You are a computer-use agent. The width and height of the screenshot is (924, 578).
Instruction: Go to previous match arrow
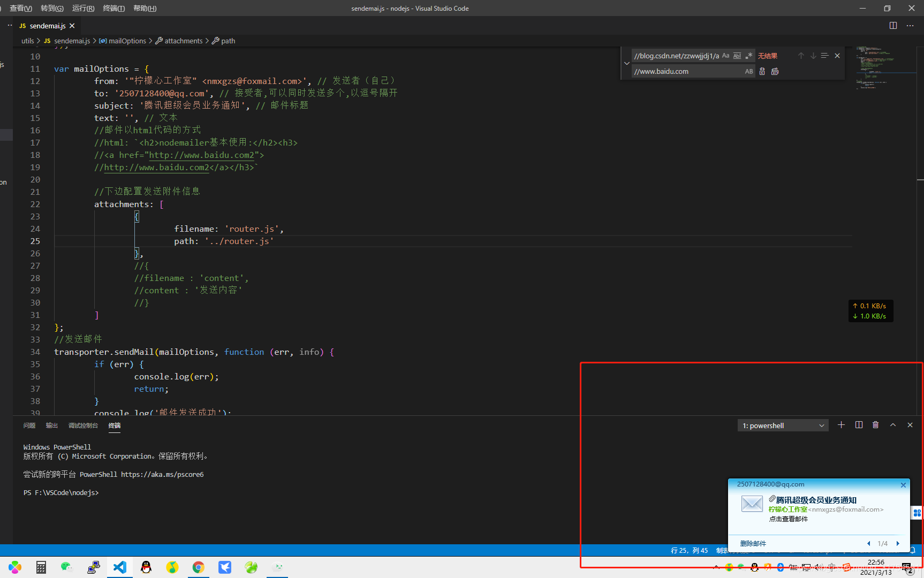(801, 56)
